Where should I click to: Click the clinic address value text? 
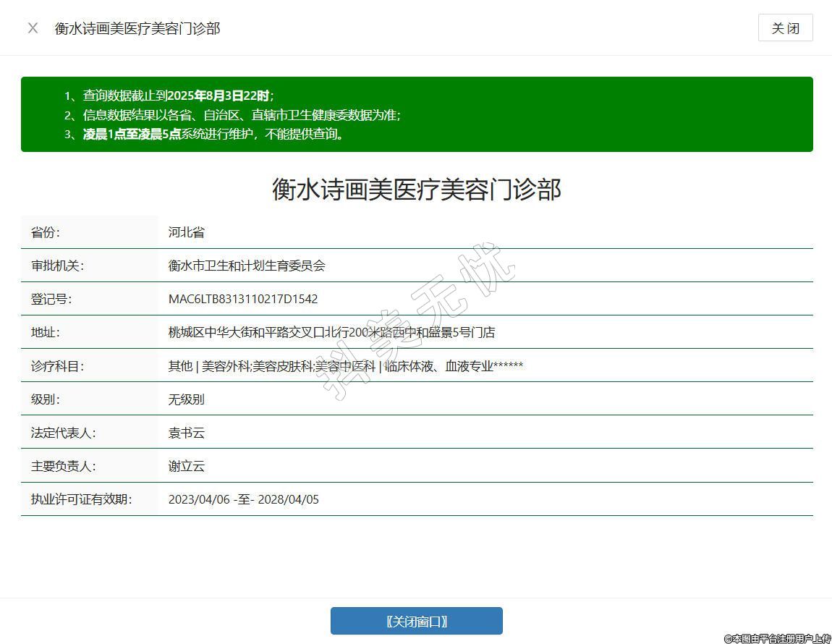click(331, 332)
